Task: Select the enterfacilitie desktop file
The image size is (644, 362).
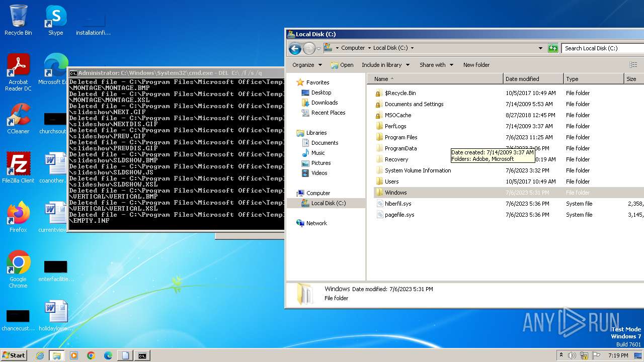Action: [55, 270]
